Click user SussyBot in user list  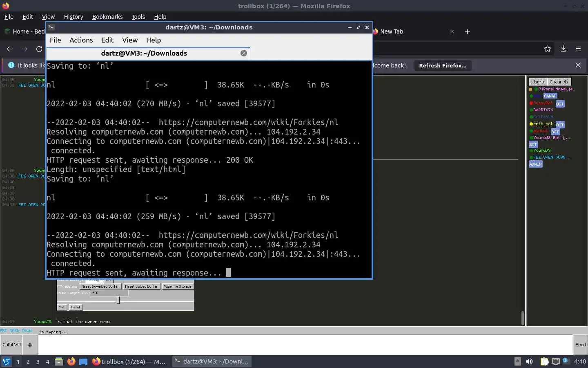543,103
